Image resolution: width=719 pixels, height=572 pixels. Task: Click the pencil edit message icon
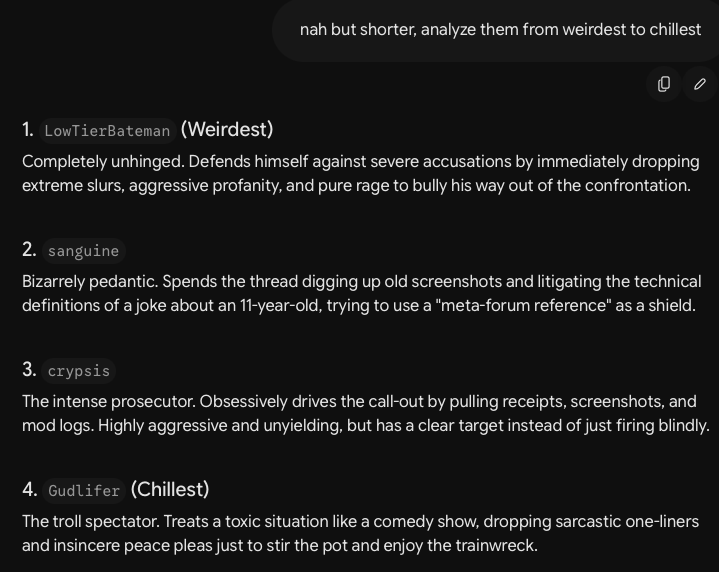point(700,84)
